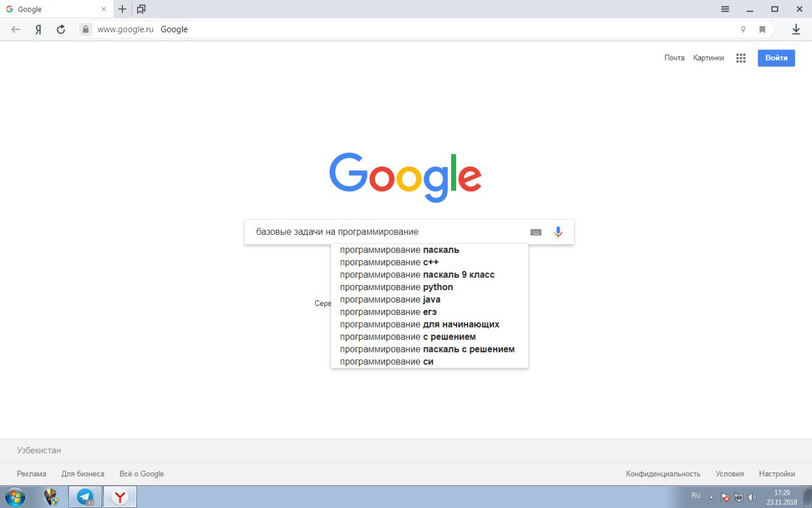Select the Google browser tab

(x=56, y=10)
